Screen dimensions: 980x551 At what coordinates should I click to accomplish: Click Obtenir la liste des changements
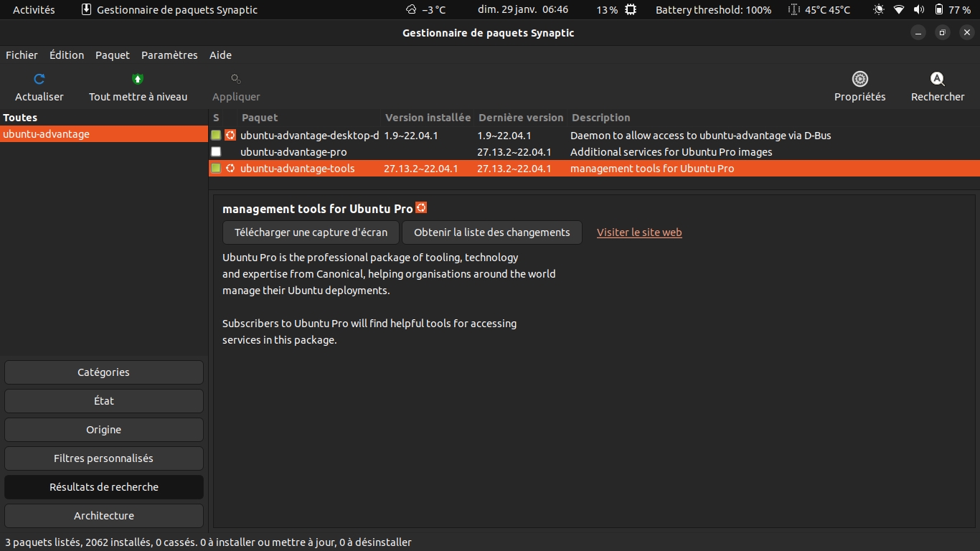pos(492,232)
